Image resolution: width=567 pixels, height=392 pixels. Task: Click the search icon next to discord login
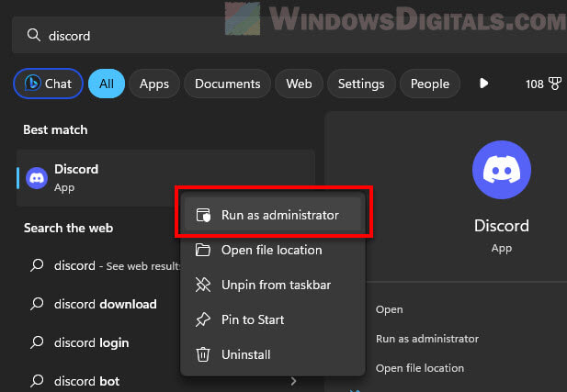pyautogui.click(x=37, y=342)
